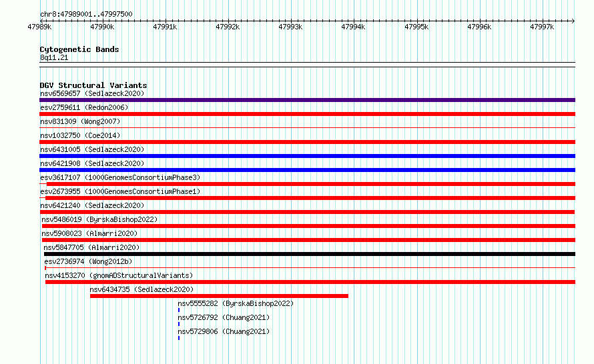Click the 47990k scale label
The image size is (594, 364).
point(102,27)
